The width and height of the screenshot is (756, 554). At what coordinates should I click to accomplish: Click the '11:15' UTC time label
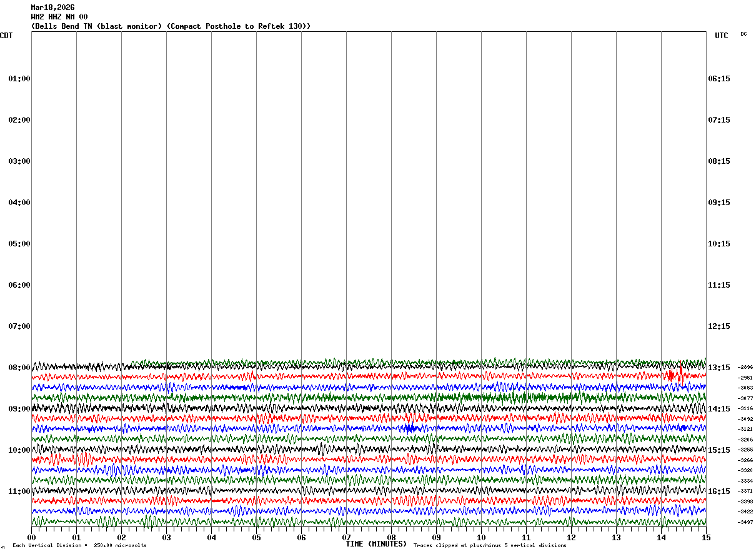(719, 285)
